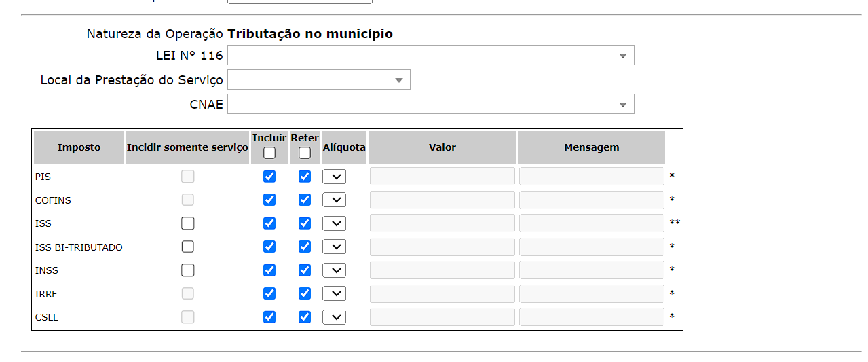Image resolution: width=868 pixels, height=362 pixels.
Task: Expand the Alíquota dropdown for INSS
Action: [x=335, y=270]
